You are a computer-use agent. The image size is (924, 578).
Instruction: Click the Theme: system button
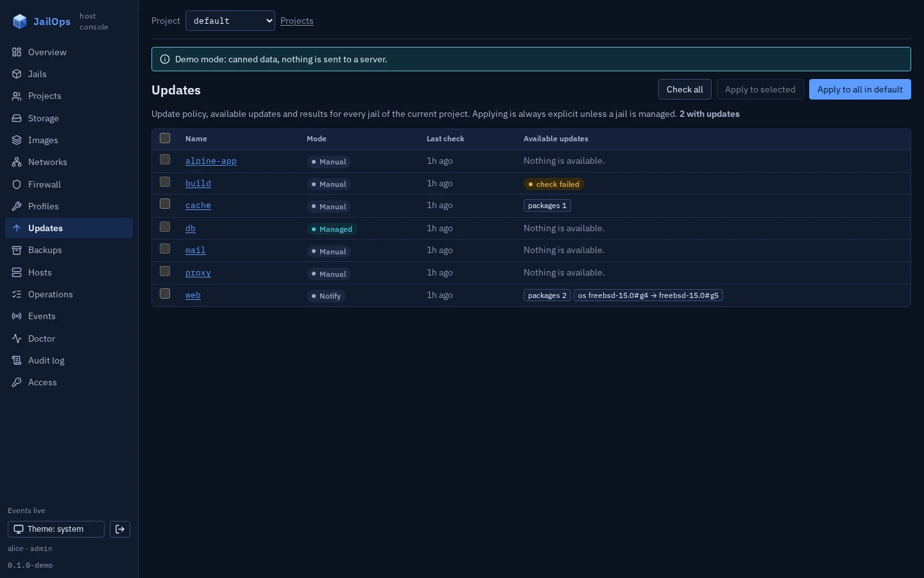tap(56, 529)
